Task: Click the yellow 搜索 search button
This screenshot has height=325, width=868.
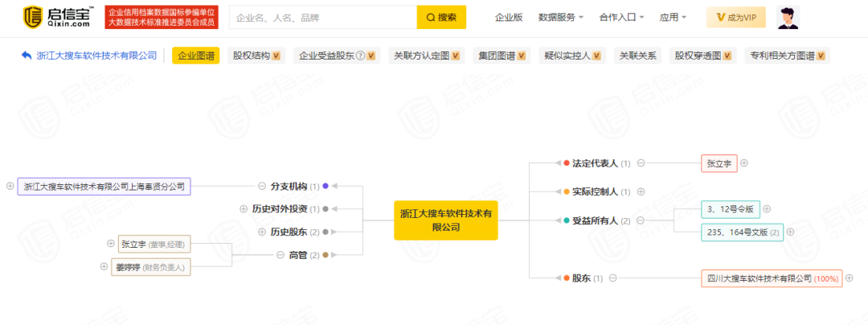Action: pos(441,17)
